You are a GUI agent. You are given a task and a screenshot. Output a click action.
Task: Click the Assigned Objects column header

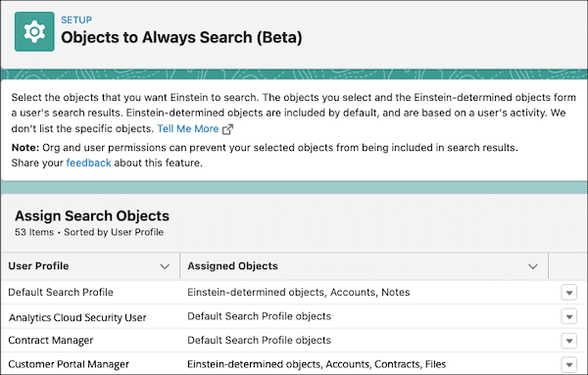click(232, 266)
